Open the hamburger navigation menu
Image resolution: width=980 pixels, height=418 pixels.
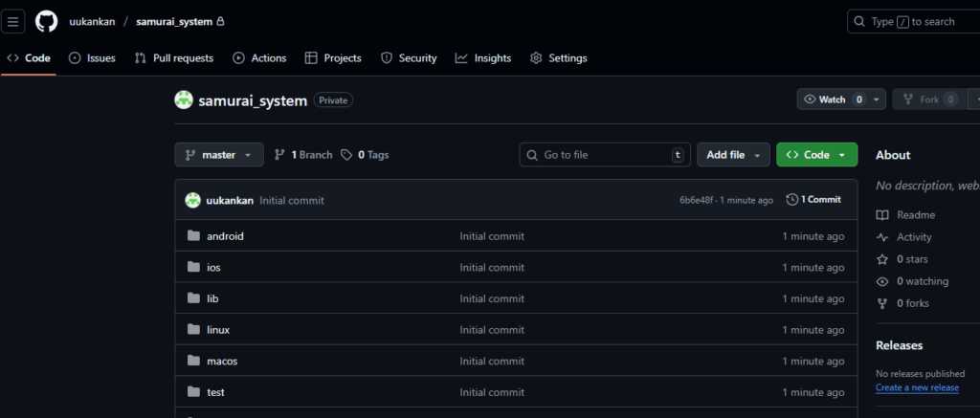(x=13, y=21)
